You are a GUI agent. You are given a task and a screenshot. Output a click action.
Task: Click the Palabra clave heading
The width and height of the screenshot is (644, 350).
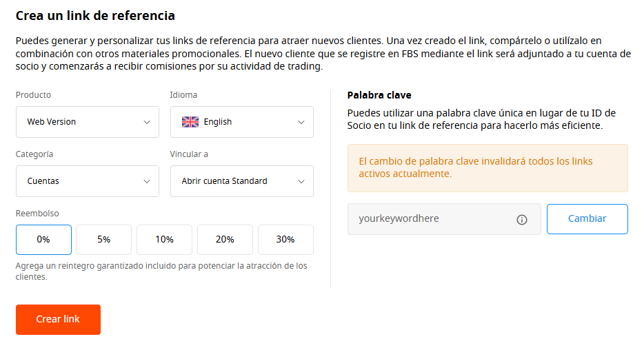click(x=379, y=95)
